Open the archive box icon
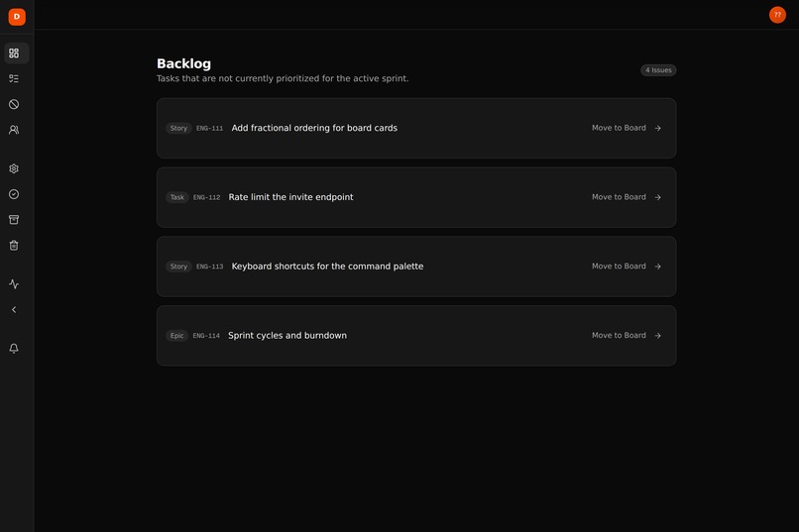Screen dimensions: 799x532 pyautogui.click(x=14, y=219)
